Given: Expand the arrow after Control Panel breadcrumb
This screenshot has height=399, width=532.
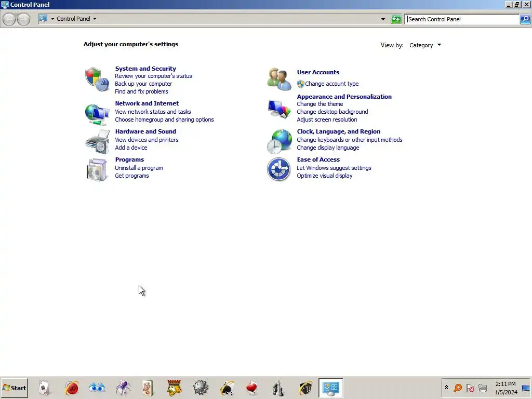Looking at the screenshot, I should click(x=95, y=19).
